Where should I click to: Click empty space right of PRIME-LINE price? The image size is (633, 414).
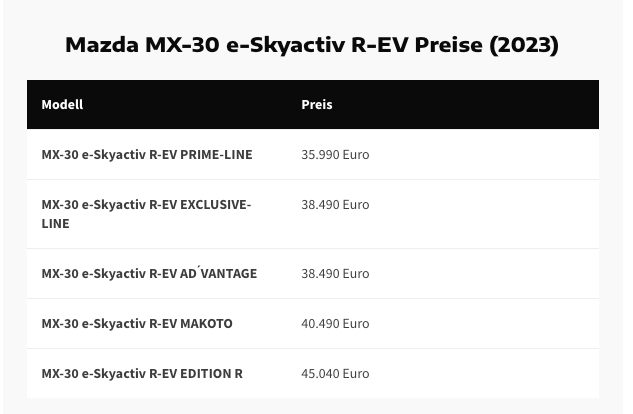coord(484,155)
